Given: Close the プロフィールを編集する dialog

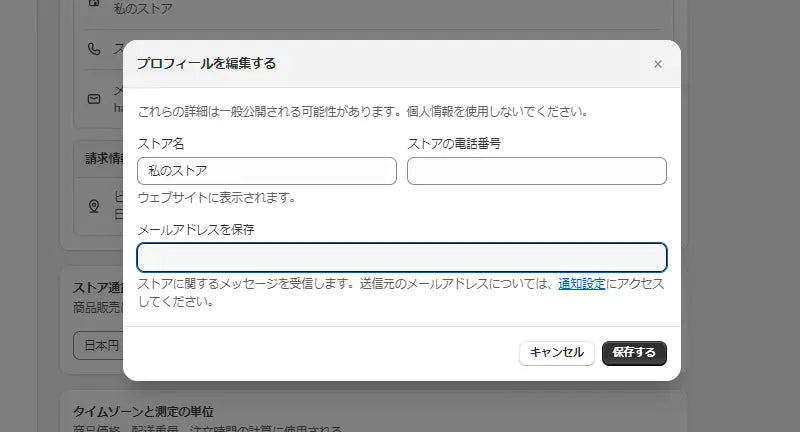Looking at the screenshot, I should pos(658,64).
